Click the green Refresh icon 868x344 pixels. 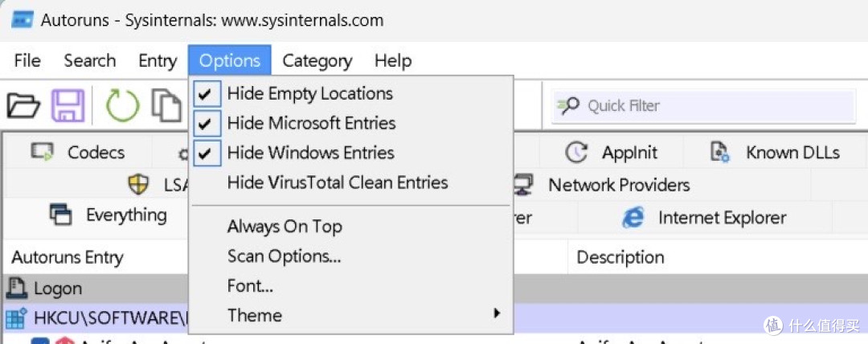122,105
